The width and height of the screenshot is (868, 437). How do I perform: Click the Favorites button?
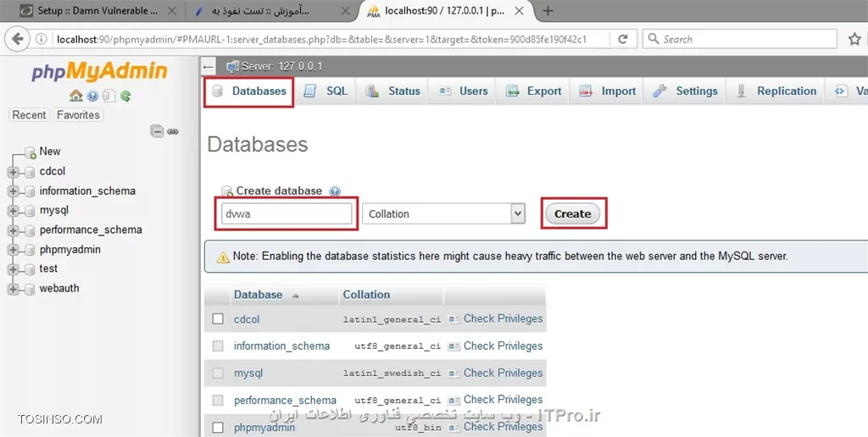pyautogui.click(x=78, y=115)
